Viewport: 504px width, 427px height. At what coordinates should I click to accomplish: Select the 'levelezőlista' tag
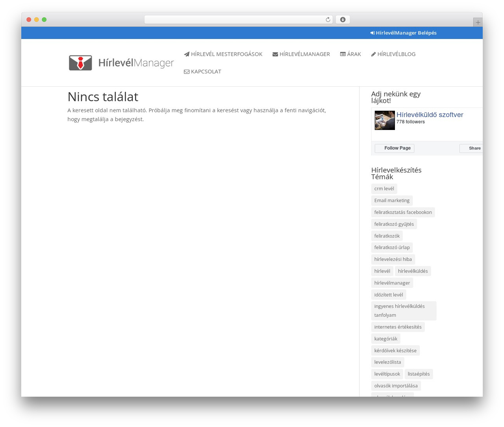click(388, 362)
